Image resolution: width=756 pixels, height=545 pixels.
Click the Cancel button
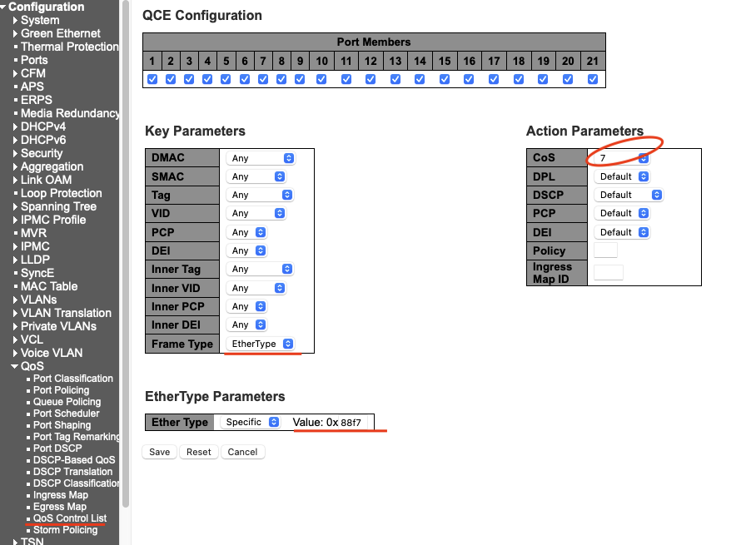pyautogui.click(x=242, y=452)
